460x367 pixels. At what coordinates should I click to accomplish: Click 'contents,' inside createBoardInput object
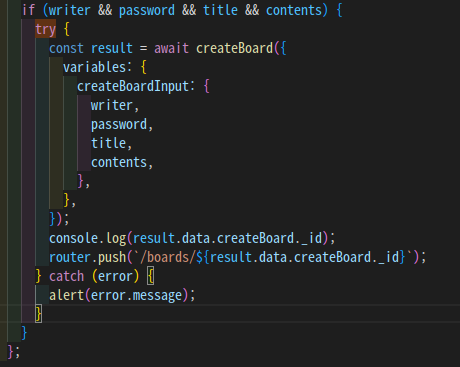tap(122, 163)
